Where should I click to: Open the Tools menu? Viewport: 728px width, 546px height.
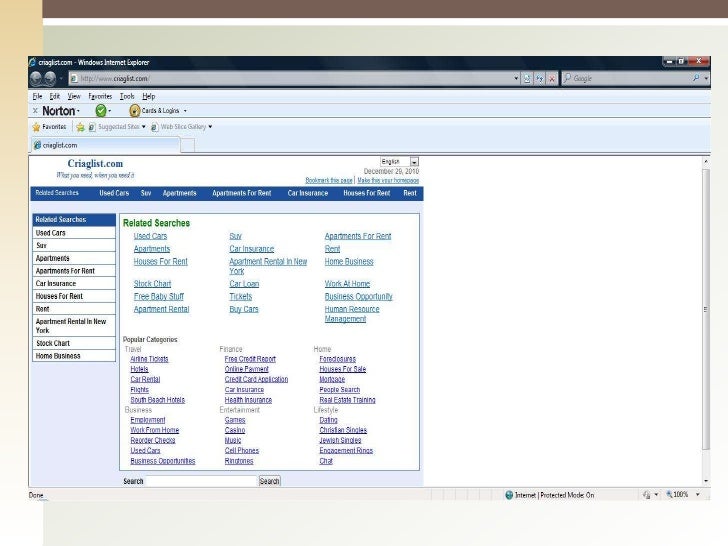click(x=127, y=96)
